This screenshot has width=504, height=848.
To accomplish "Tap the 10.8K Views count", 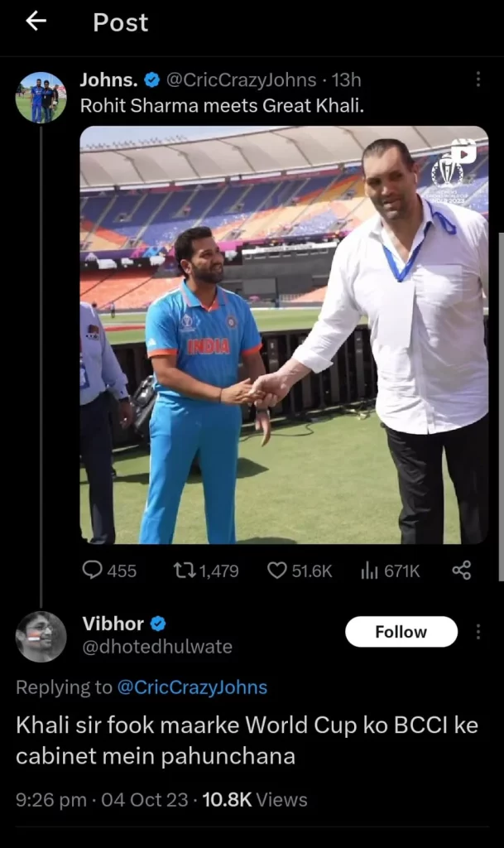I will click(x=254, y=800).
